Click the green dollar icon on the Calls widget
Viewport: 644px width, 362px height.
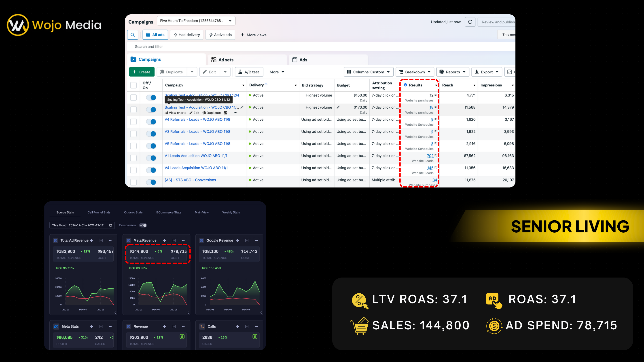(255, 337)
